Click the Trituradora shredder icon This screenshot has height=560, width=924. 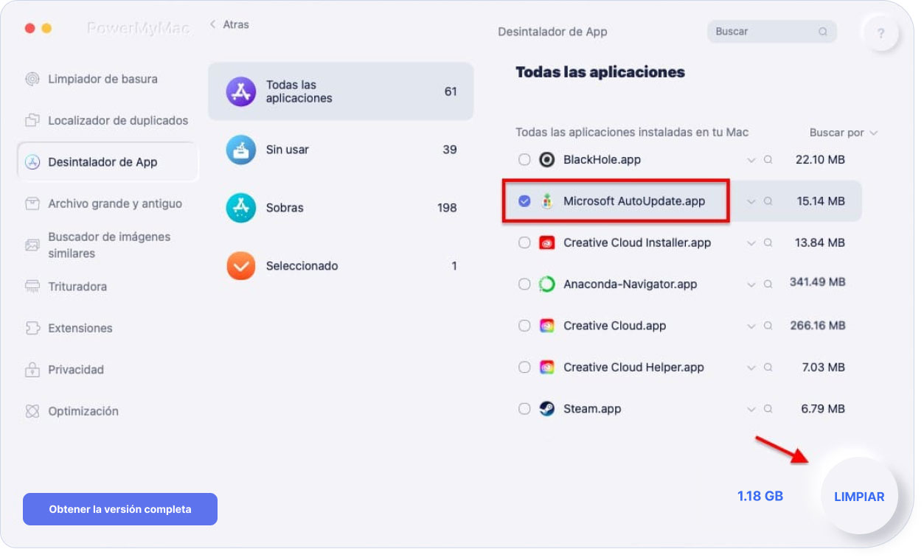click(x=32, y=286)
